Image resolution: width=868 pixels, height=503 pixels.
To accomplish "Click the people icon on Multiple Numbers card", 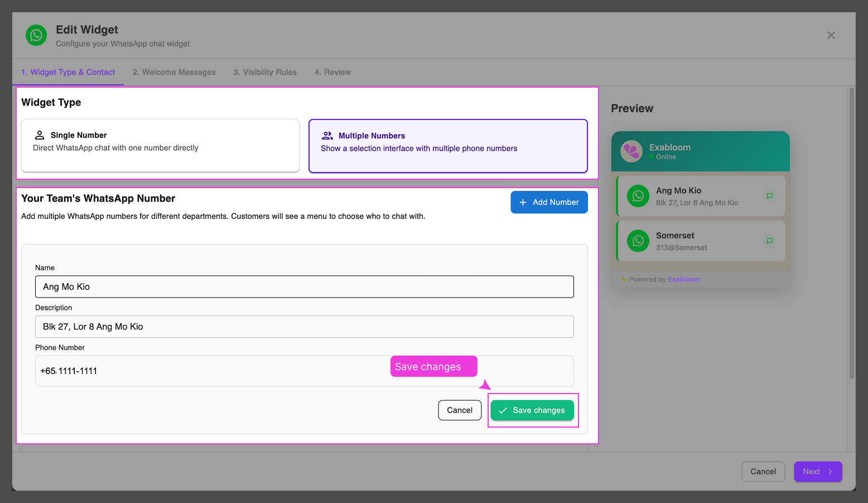I will click(327, 135).
